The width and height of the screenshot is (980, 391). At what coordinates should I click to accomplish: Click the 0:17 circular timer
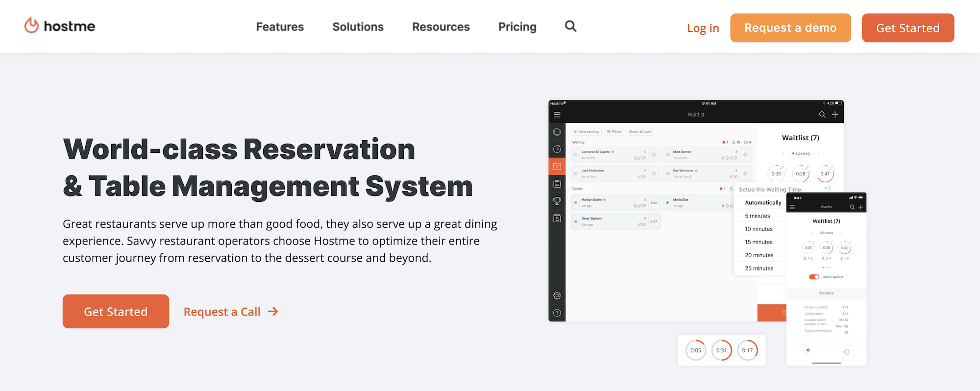(x=747, y=350)
